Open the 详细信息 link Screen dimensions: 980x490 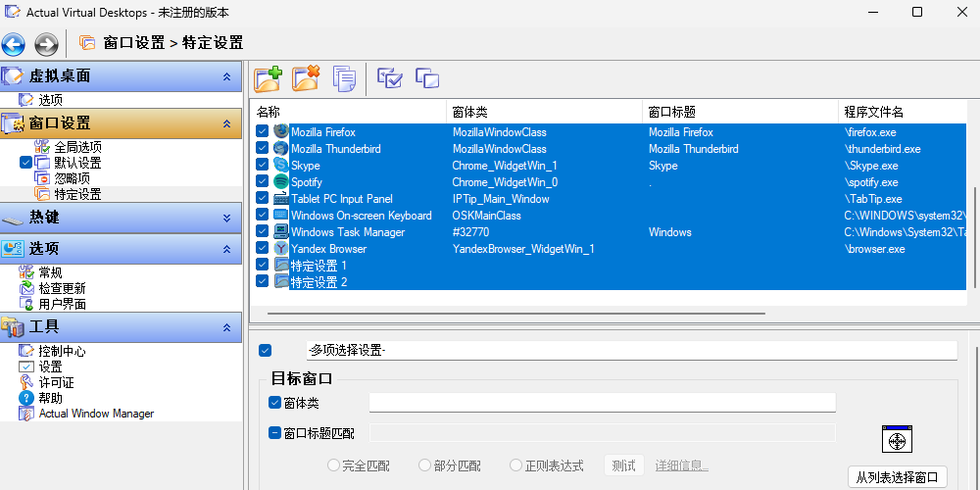681,465
